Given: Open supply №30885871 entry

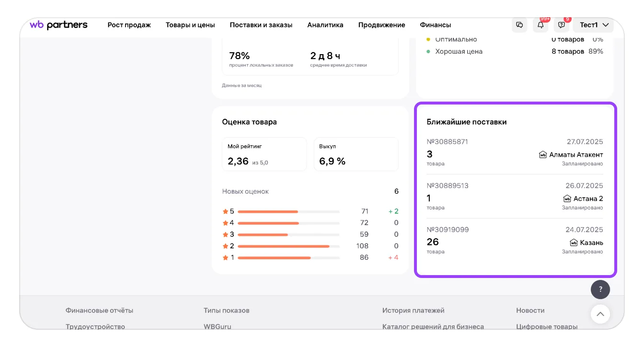Looking at the screenshot, I should 447,142.
